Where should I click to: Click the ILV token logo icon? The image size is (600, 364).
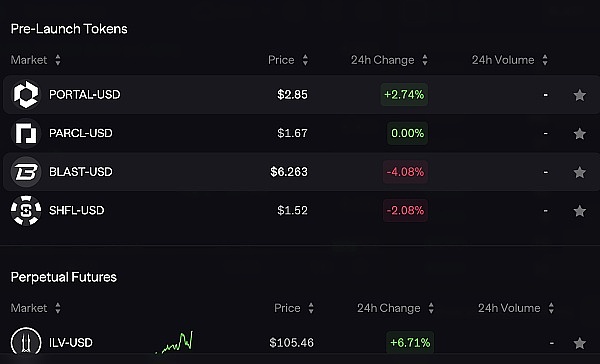[26, 342]
